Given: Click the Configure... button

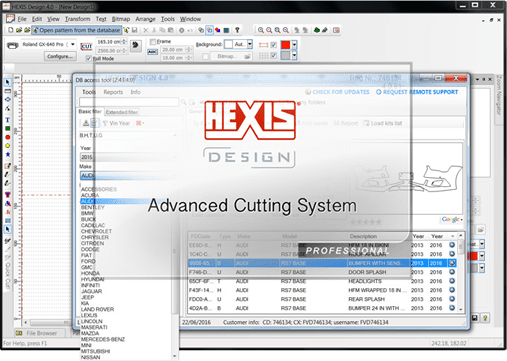Looking at the screenshot, I should (x=60, y=56).
